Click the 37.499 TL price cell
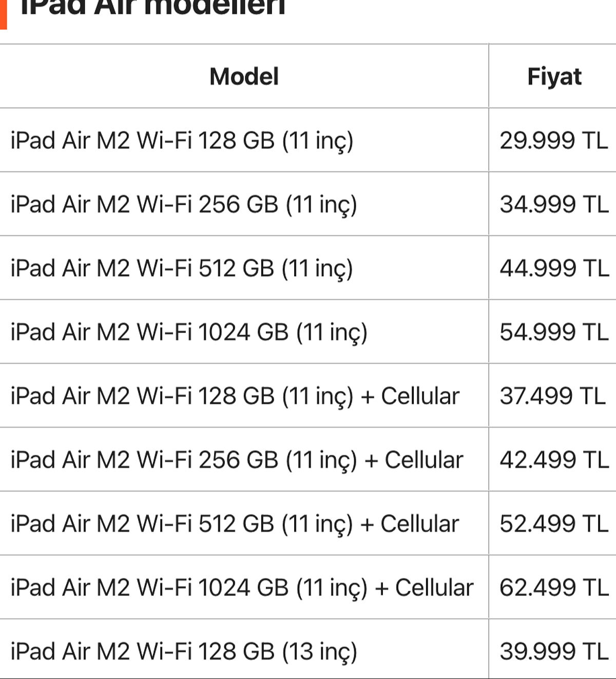616x679 pixels. pos(552,396)
